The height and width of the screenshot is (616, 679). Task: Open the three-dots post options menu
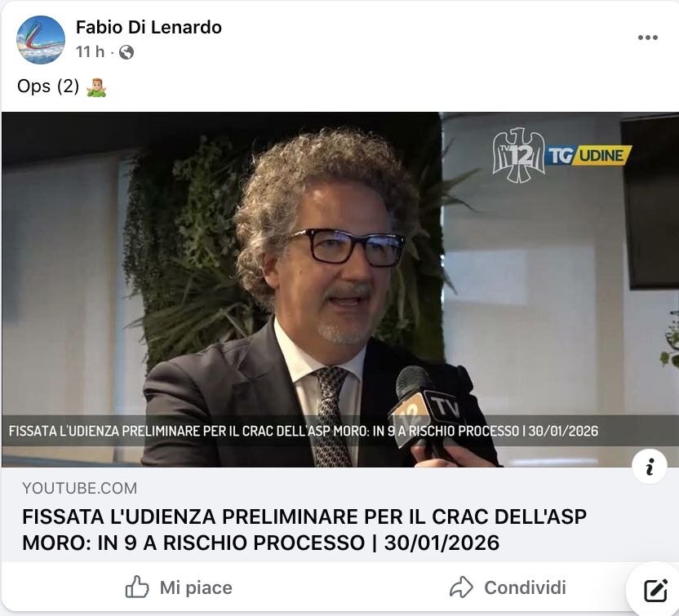pyautogui.click(x=648, y=38)
